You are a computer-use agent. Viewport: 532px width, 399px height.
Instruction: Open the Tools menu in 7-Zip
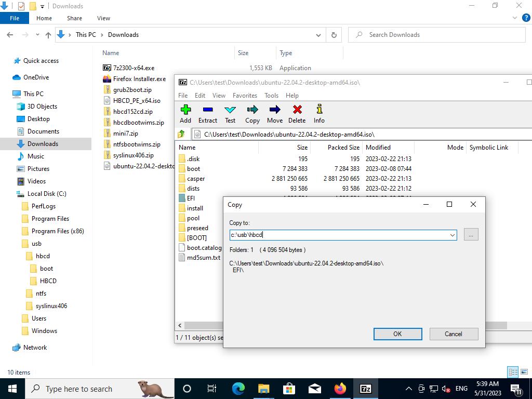[x=271, y=96]
